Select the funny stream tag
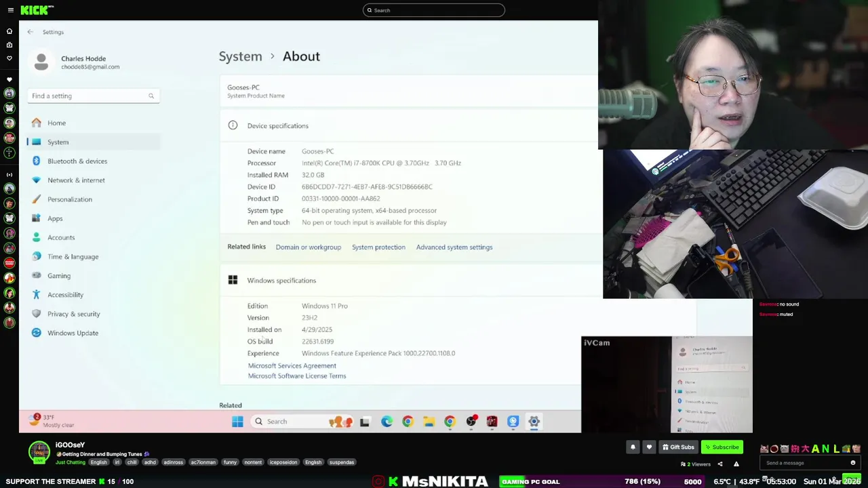 [x=230, y=462]
